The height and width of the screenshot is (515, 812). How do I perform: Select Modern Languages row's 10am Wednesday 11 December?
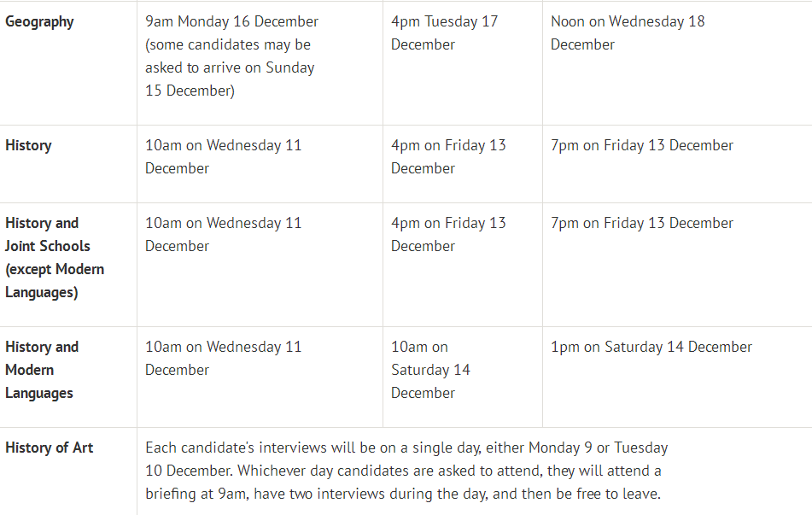tap(223, 358)
